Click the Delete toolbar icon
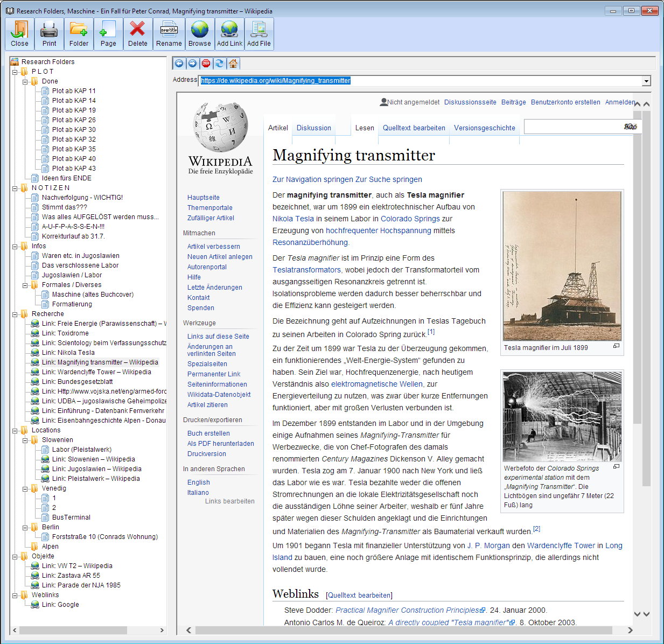The image size is (664, 644). click(138, 34)
